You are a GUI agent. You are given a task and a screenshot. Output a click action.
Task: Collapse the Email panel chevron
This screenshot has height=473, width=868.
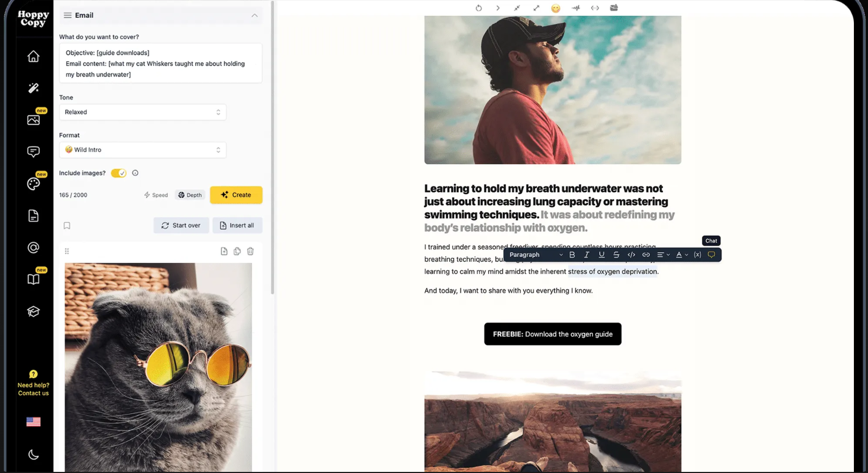click(255, 15)
